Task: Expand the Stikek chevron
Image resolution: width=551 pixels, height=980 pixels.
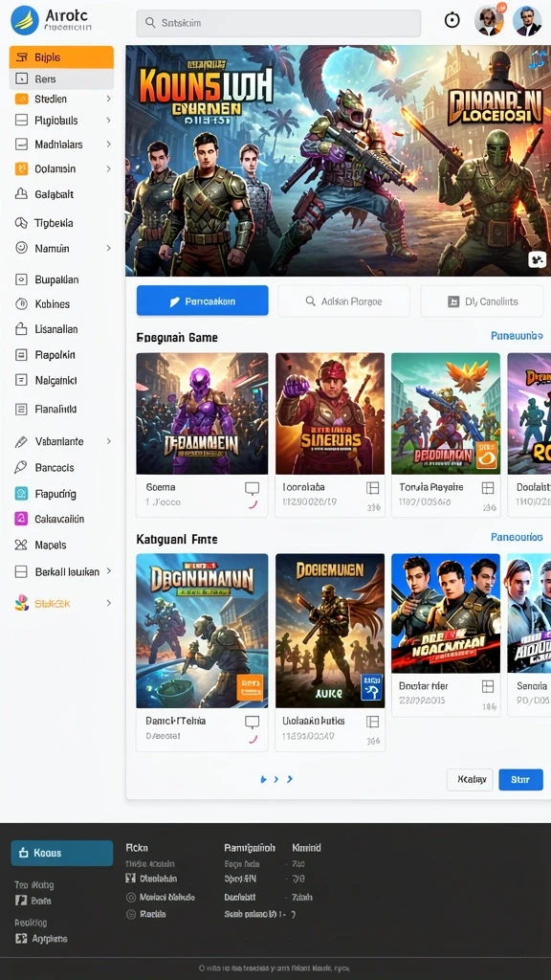Action: (x=108, y=603)
